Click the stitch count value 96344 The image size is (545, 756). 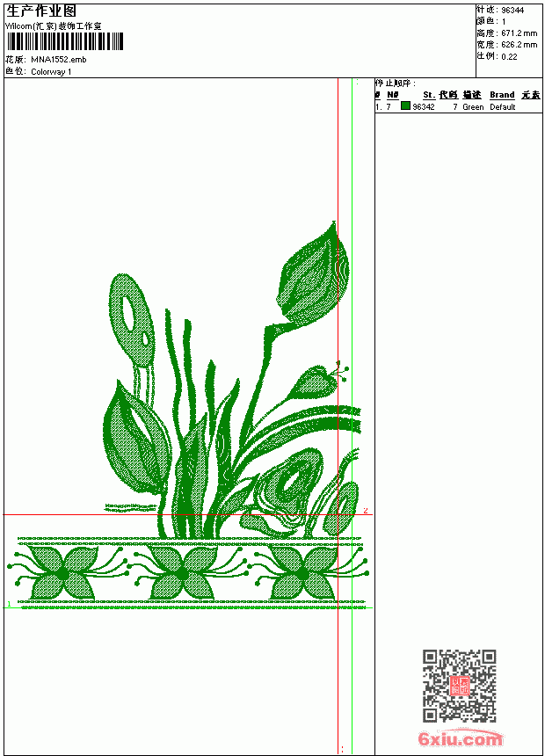pyautogui.click(x=512, y=11)
